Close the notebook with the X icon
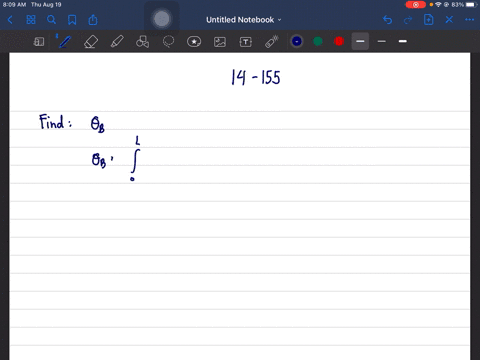 (x=449, y=20)
